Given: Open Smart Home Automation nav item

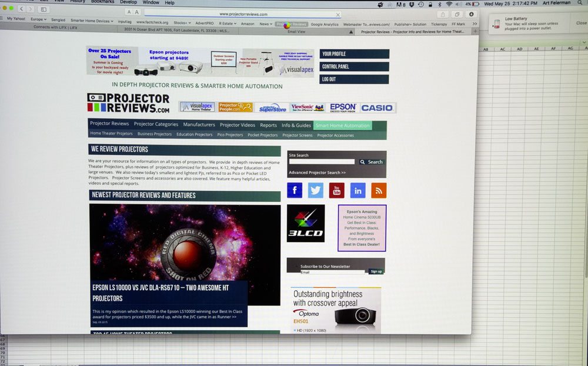Looking at the screenshot, I should 343,126.
